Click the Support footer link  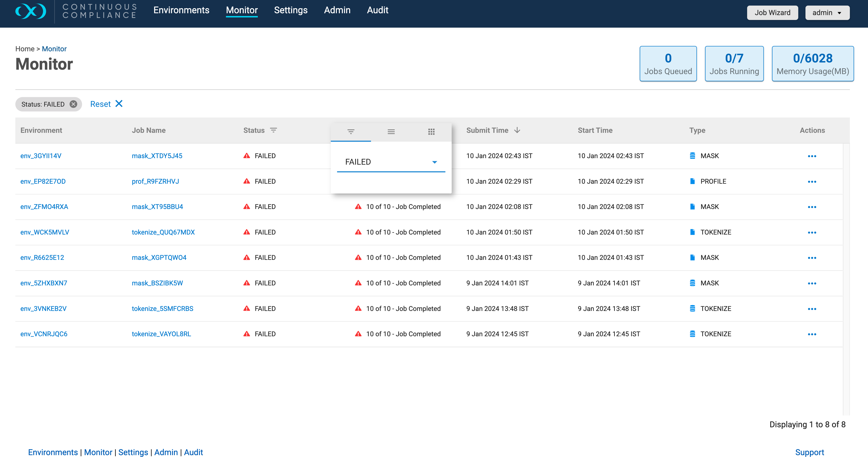(x=809, y=452)
